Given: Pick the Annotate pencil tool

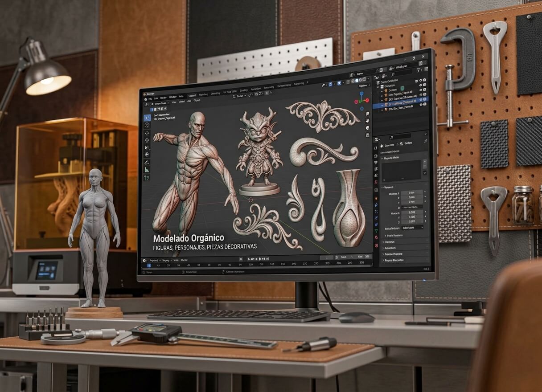Looking at the screenshot, I should pos(147,163).
